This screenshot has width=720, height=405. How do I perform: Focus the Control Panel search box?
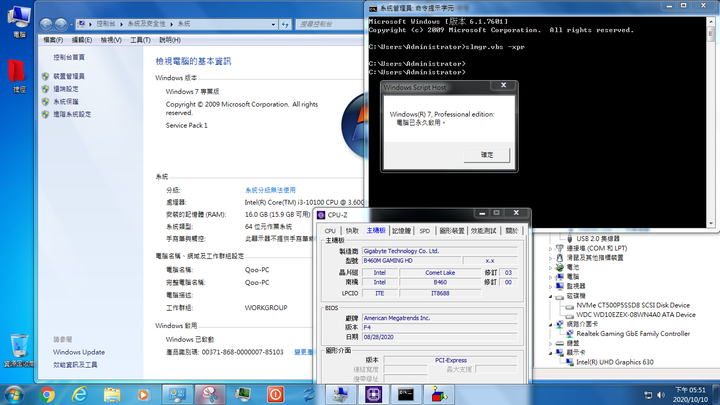coord(329,24)
